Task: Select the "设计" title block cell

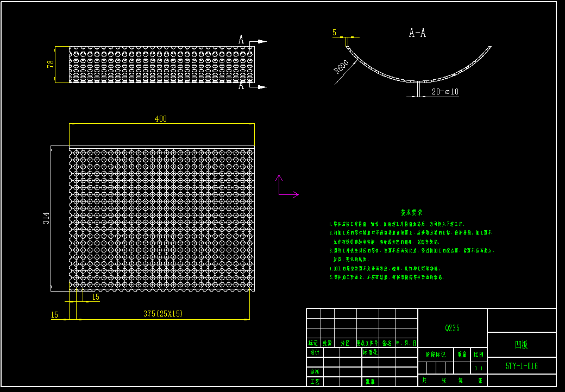Action: coord(315,352)
